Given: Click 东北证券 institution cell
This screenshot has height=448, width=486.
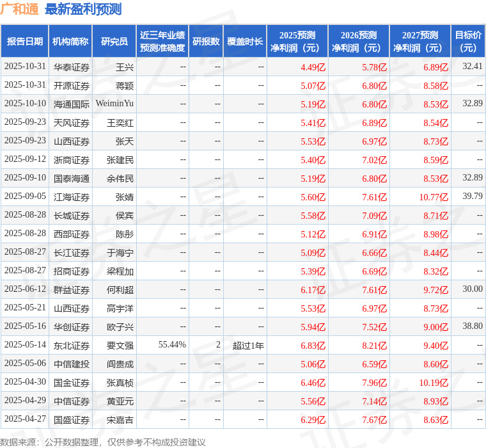Looking at the screenshot, I should [71, 346].
